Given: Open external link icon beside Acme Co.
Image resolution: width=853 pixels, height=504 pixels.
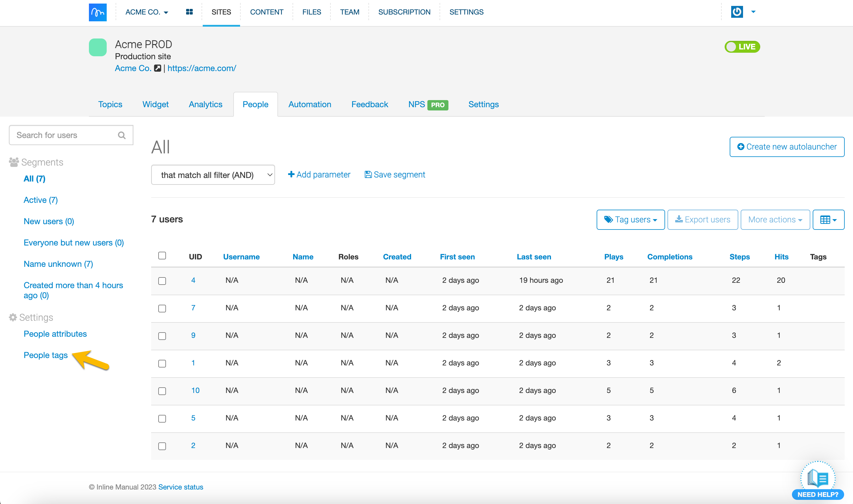Looking at the screenshot, I should 157,68.
